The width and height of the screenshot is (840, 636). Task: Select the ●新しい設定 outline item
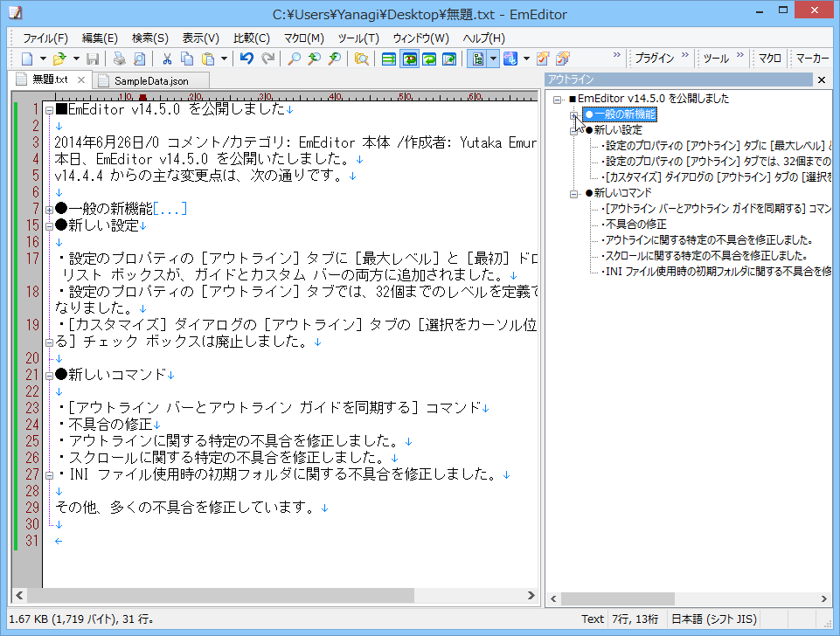click(x=614, y=130)
